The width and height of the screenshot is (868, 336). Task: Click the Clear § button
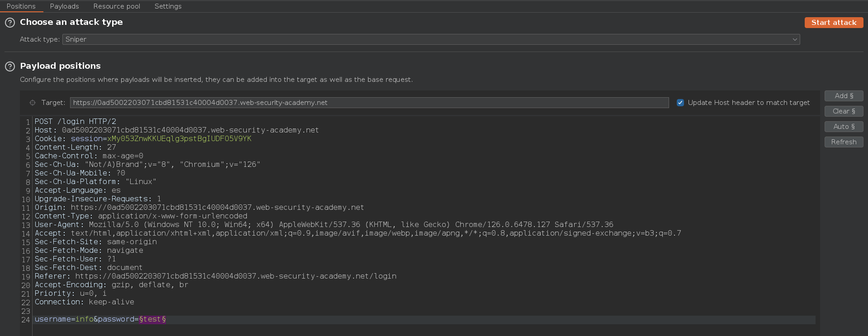click(x=844, y=111)
